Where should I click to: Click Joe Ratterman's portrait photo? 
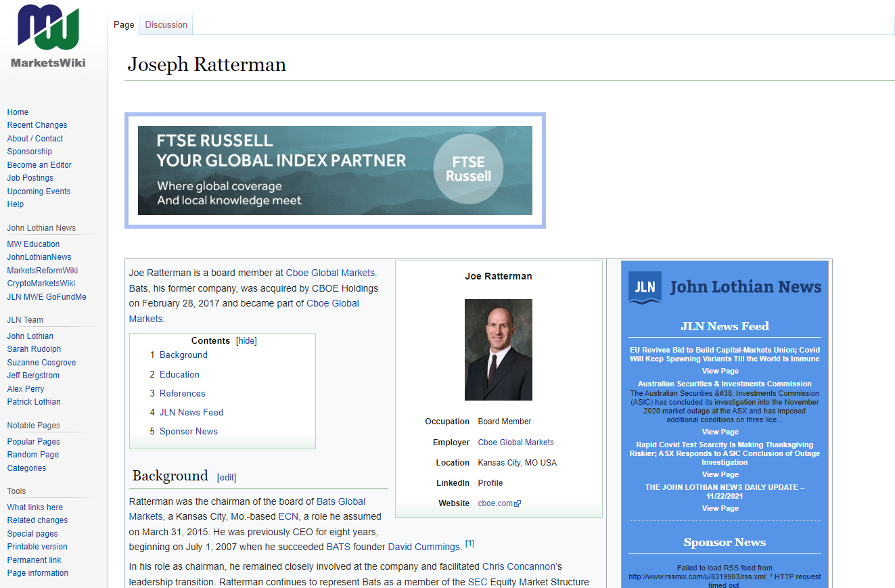point(499,350)
